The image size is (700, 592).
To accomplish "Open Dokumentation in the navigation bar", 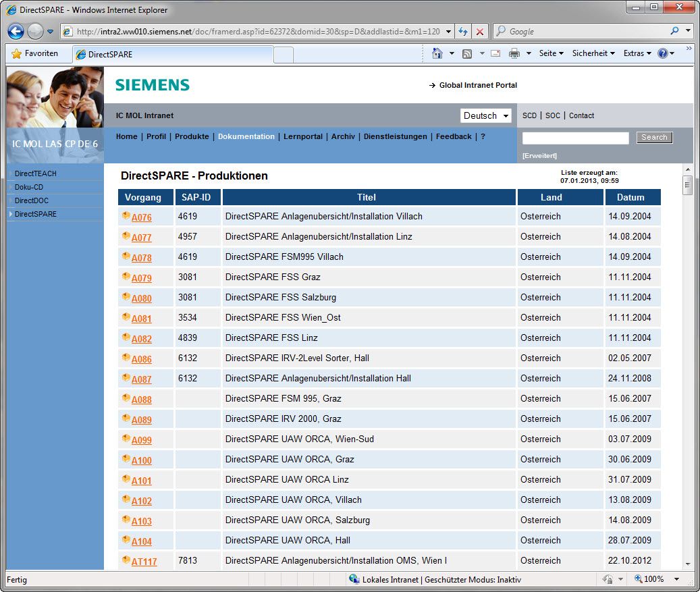I will click(246, 136).
